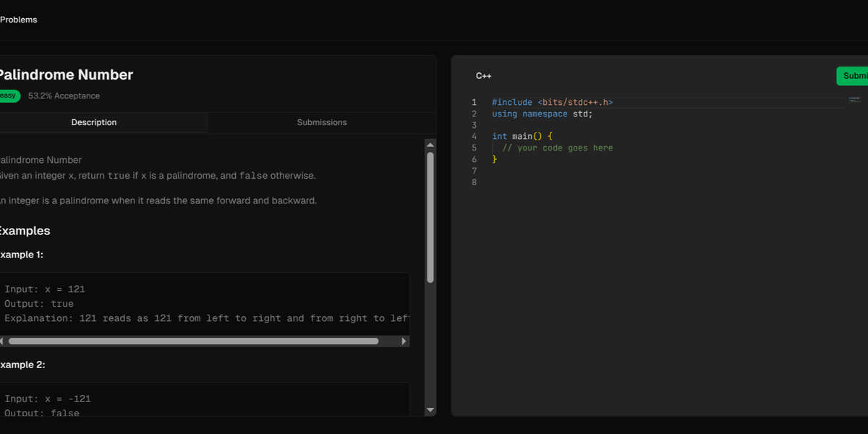The height and width of the screenshot is (434, 868).
Task: Click the vertical scrollbar thumb in description
Action: click(430, 217)
